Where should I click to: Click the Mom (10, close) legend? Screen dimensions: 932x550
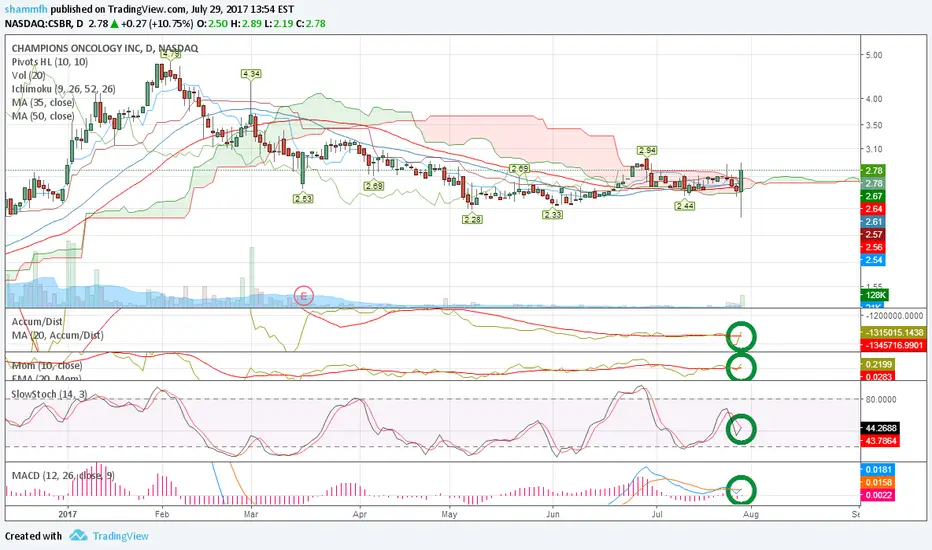[47, 365]
